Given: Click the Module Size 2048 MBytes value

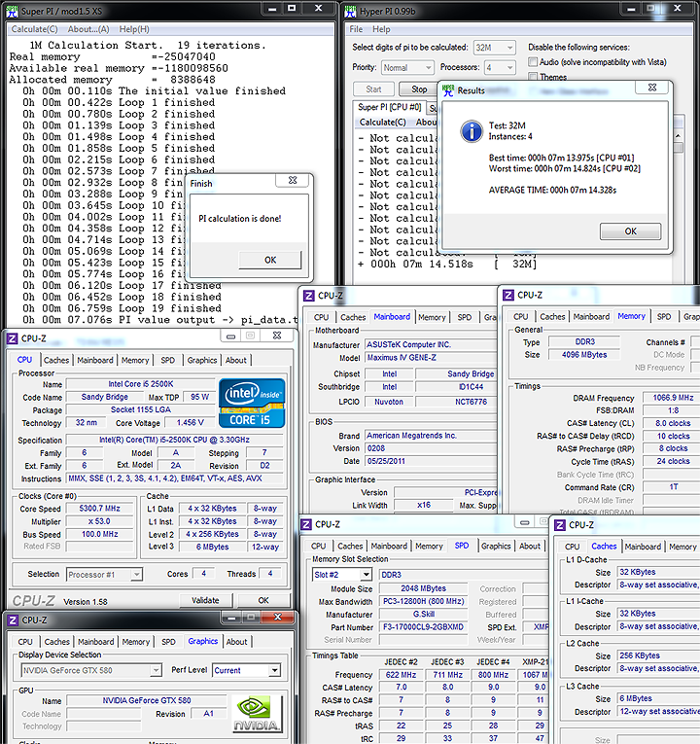Looking at the screenshot, I should [x=423, y=588].
